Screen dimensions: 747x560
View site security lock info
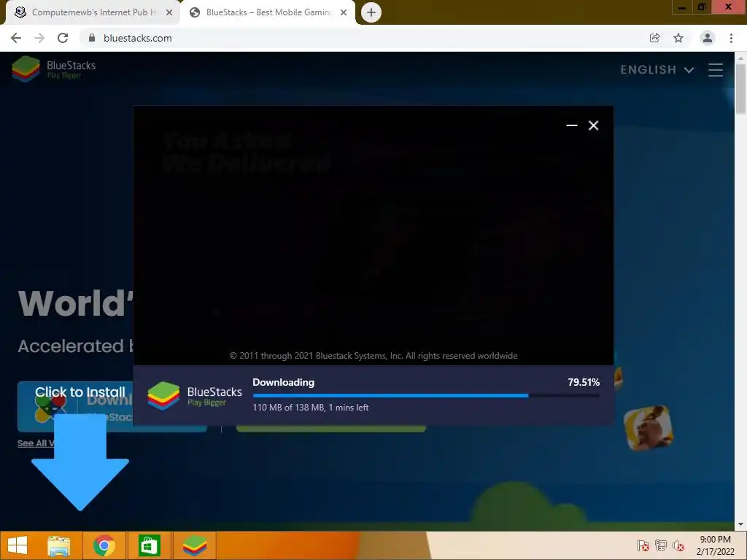(x=93, y=38)
